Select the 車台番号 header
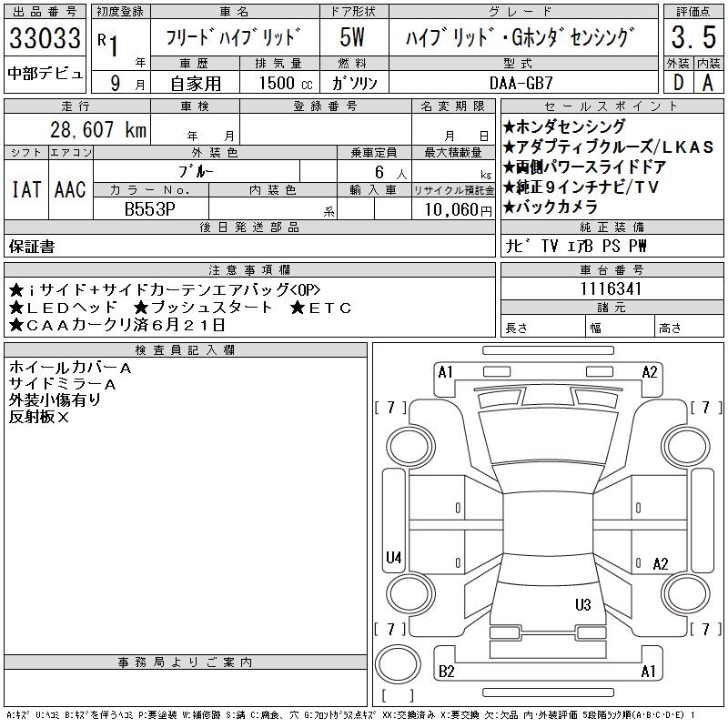Viewport: 728px width, 728px height. point(612,269)
